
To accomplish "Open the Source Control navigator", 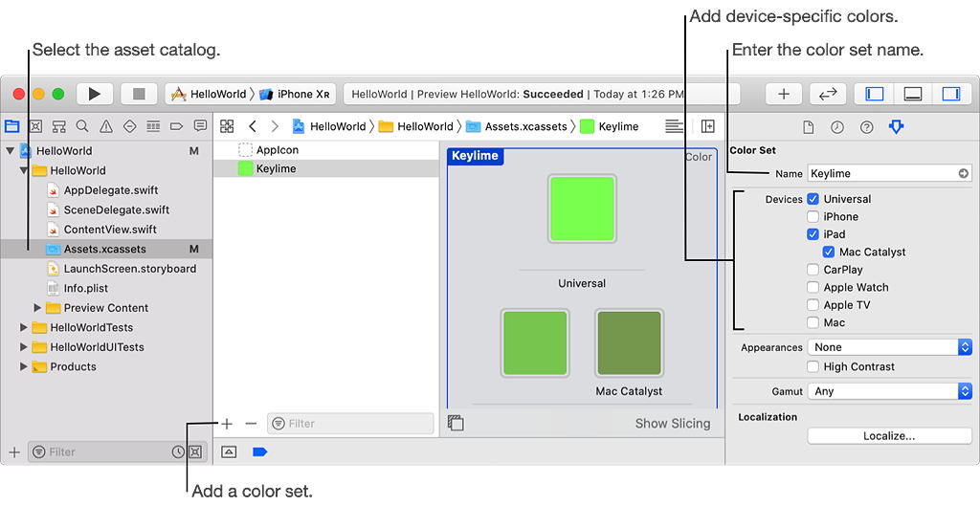I will pyautogui.click(x=35, y=126).
